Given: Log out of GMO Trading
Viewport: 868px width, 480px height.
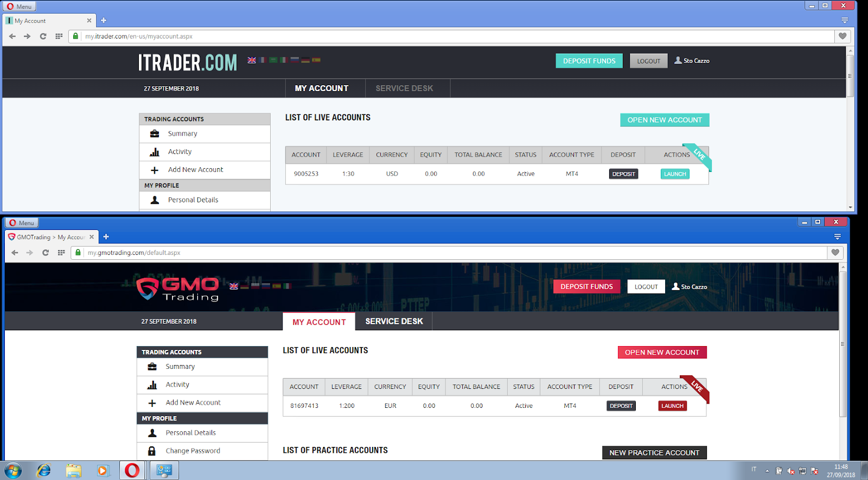Looking at the screenshot, I should pos(646,286).
